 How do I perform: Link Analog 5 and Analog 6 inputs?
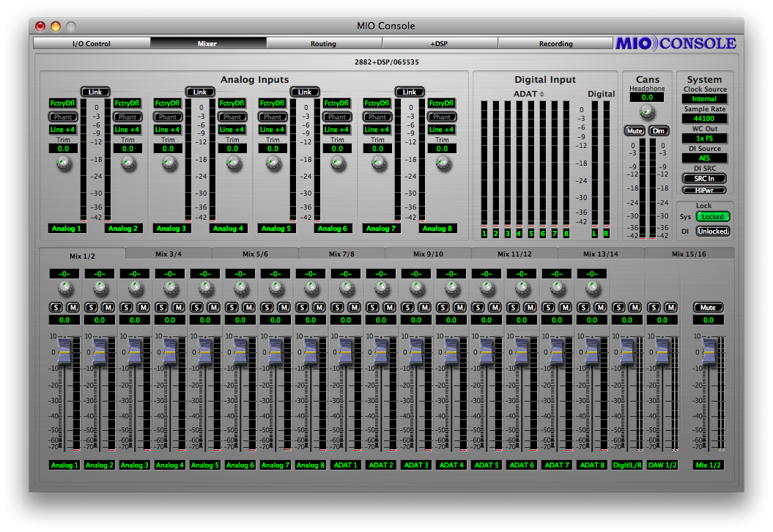click(x=305, y=92)
